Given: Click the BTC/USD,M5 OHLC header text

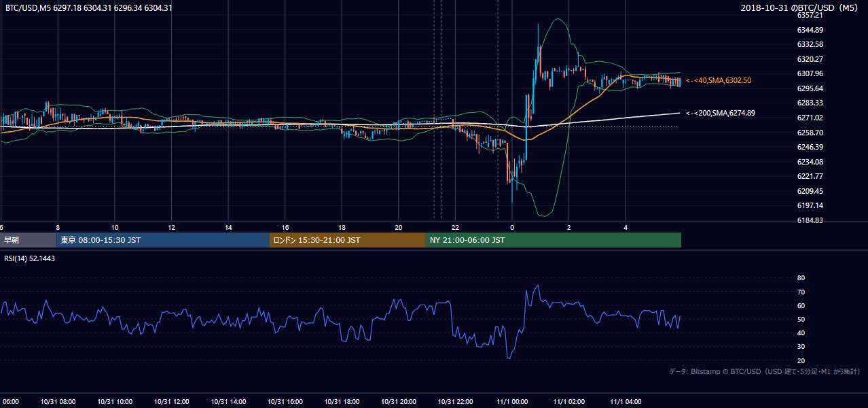Looking at the screenshot, I should tap(88, 7).
